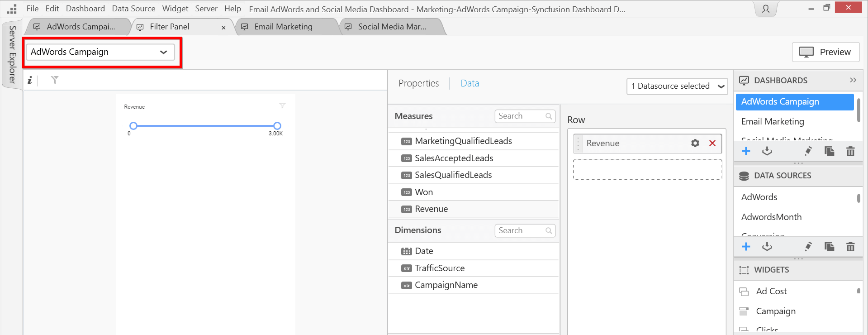The image size is (868, 335).
Task: Click the Measures search field
Action: pos(521,116)
